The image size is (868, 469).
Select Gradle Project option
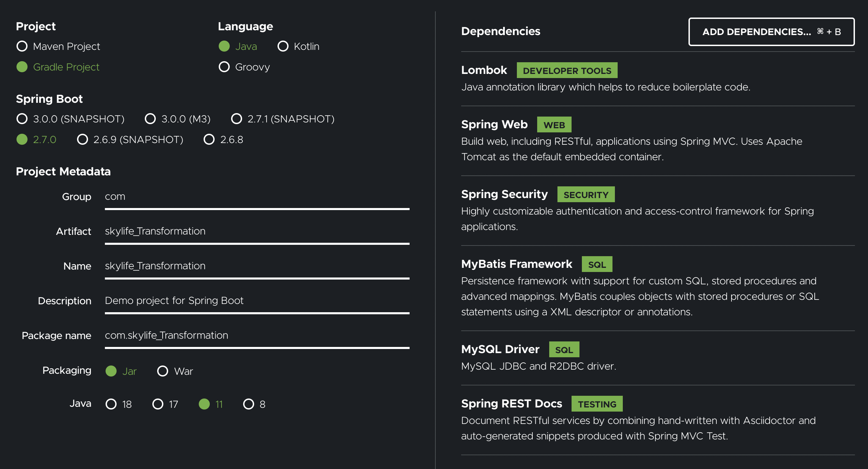click(x=22, y=67)
